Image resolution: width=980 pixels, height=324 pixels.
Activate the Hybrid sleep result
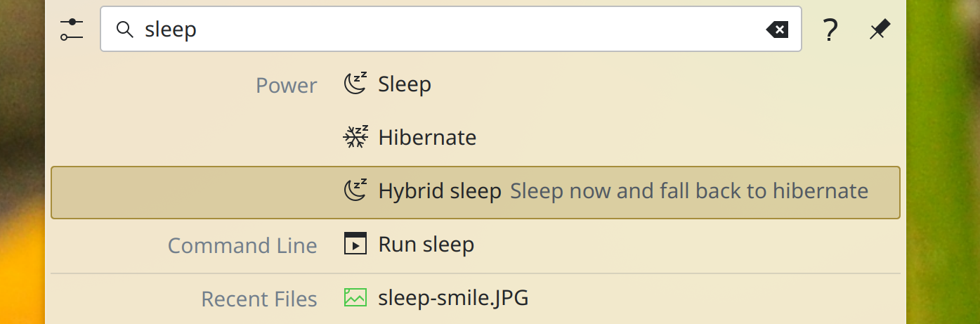(x=440, y=191)
